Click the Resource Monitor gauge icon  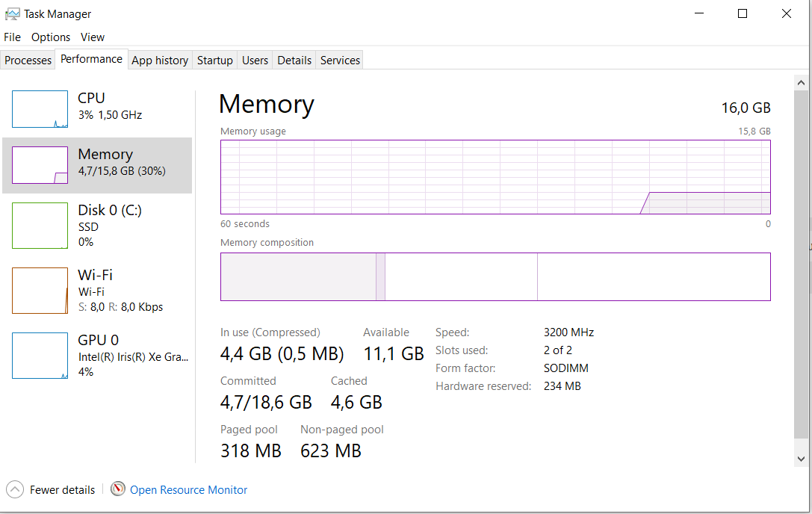click(118, 489)
